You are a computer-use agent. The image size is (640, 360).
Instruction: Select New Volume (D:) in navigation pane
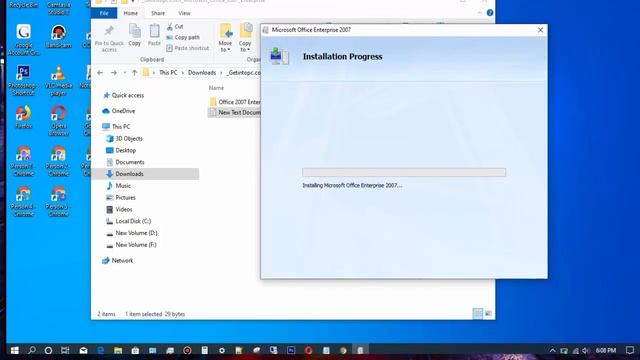click(x=136, y=233)
